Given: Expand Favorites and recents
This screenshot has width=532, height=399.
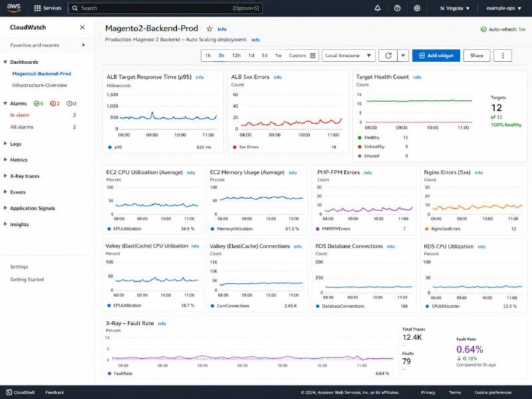Looking at the screenshot, I should pyautogui.click(x=47, y=45).
